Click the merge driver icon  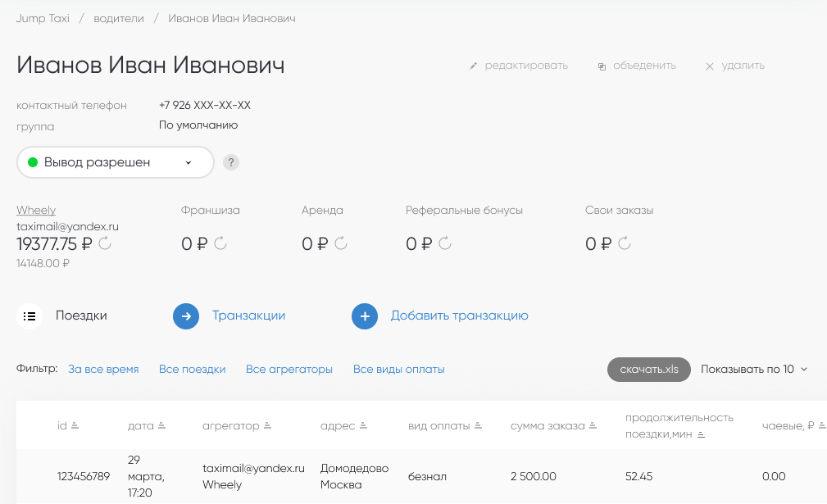pyautogui.click(x=602, y=66)
